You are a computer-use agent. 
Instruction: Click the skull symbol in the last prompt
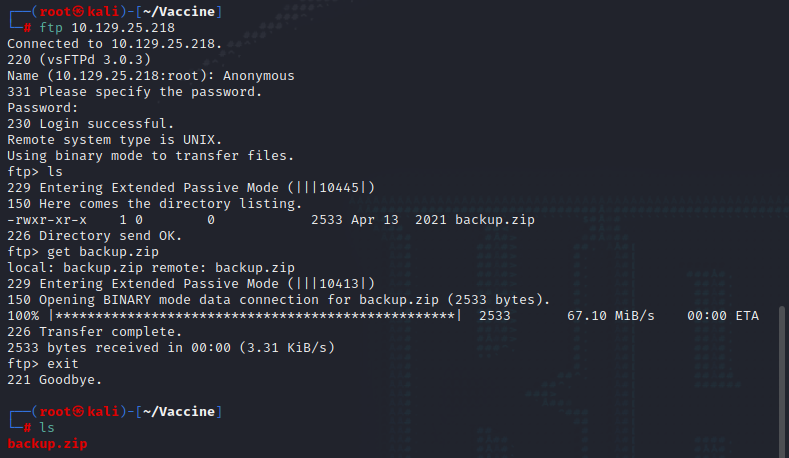coord(75,412)
